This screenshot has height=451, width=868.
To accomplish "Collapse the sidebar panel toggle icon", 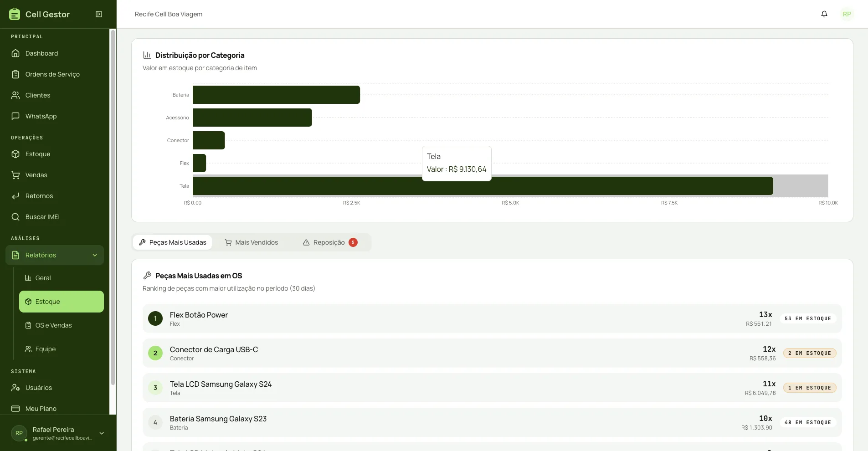I will 99,14.
